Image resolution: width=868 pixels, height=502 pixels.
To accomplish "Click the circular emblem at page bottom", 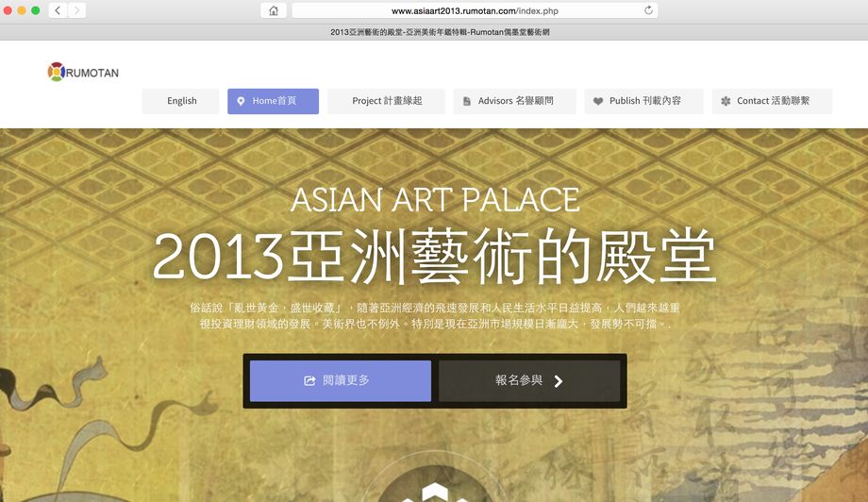I will click(435, 486).
